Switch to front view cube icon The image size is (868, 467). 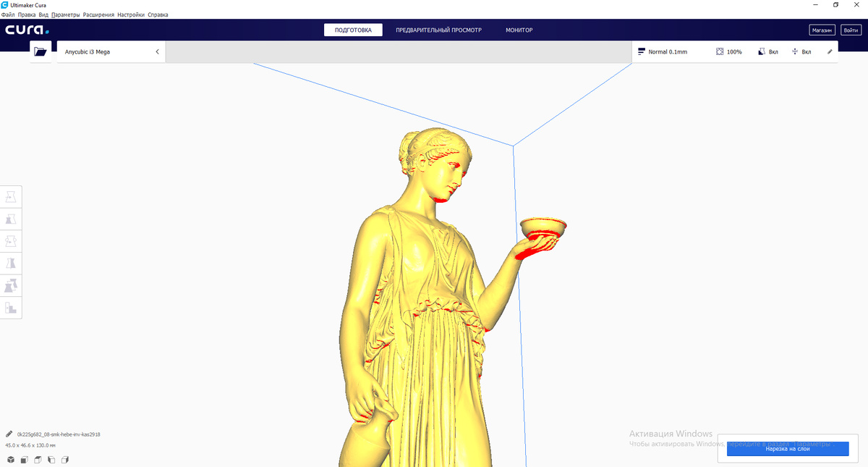(x=24, y=460)
